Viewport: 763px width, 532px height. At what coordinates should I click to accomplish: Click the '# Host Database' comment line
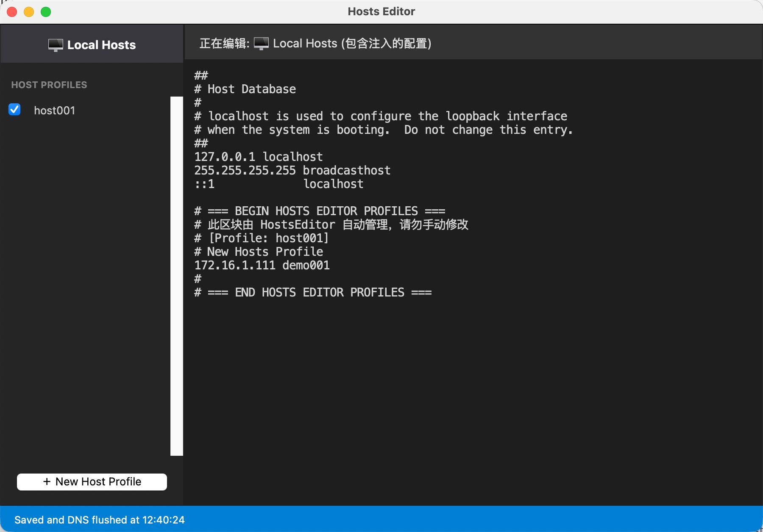245,89
